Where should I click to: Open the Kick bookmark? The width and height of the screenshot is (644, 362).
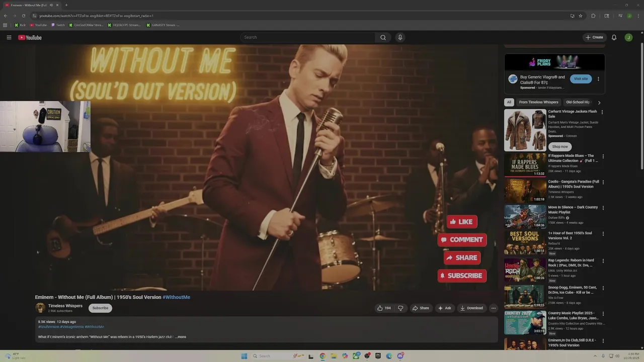[x=20, y=25]
